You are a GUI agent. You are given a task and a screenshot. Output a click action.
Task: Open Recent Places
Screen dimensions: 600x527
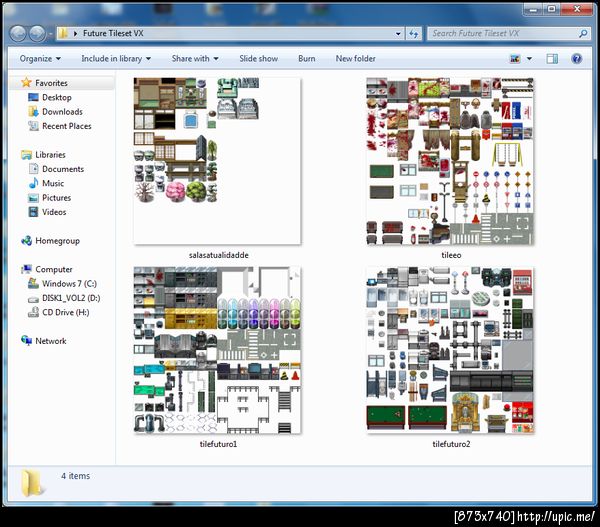67,126
